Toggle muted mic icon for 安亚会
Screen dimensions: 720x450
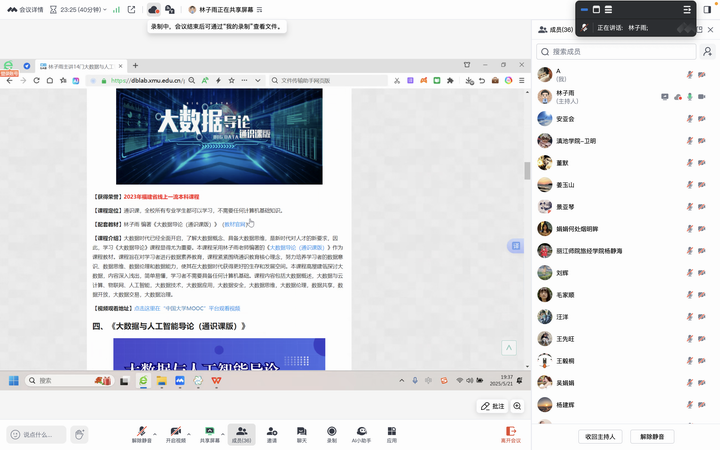coord(690,119)
